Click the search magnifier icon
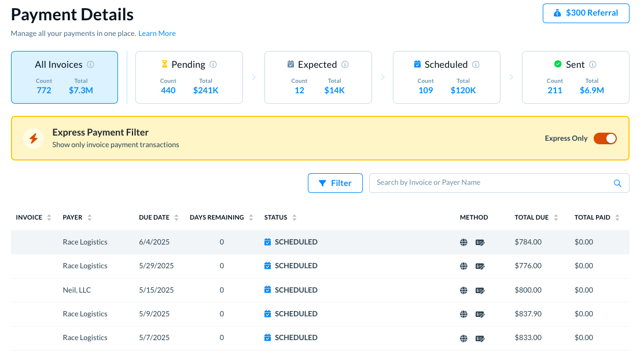 point(617,183)
